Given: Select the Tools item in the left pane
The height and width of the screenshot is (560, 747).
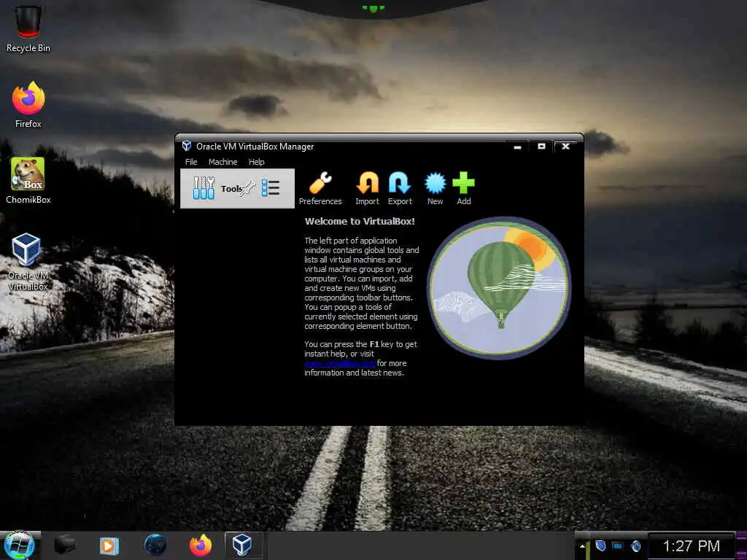Looking at the screenshot, I should click(x=237, y=189).
